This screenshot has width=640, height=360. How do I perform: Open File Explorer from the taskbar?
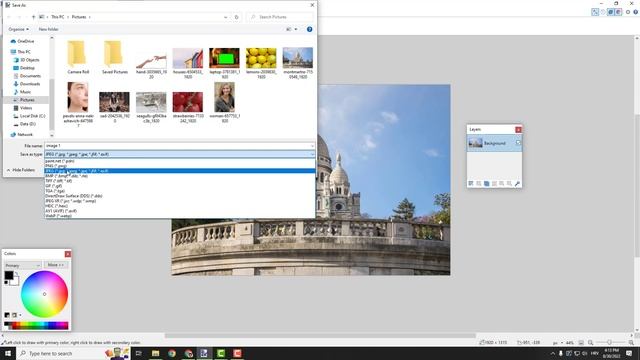[x=156, y=353]
